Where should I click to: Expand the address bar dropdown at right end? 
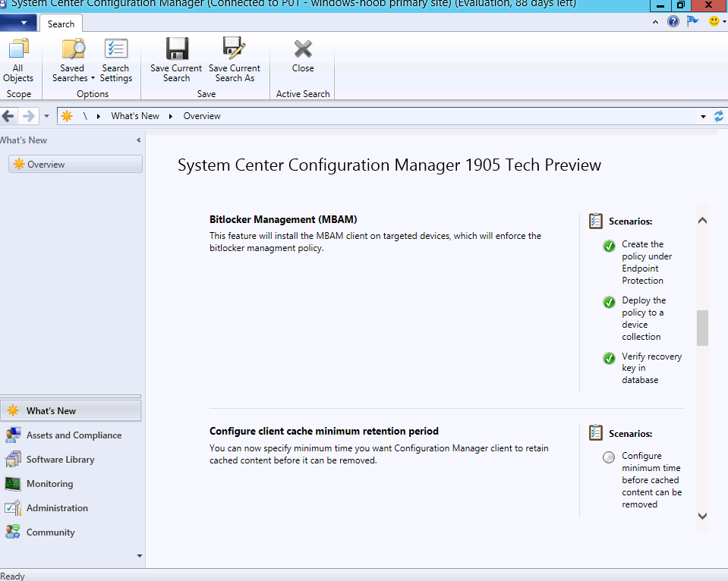[704, 117]
